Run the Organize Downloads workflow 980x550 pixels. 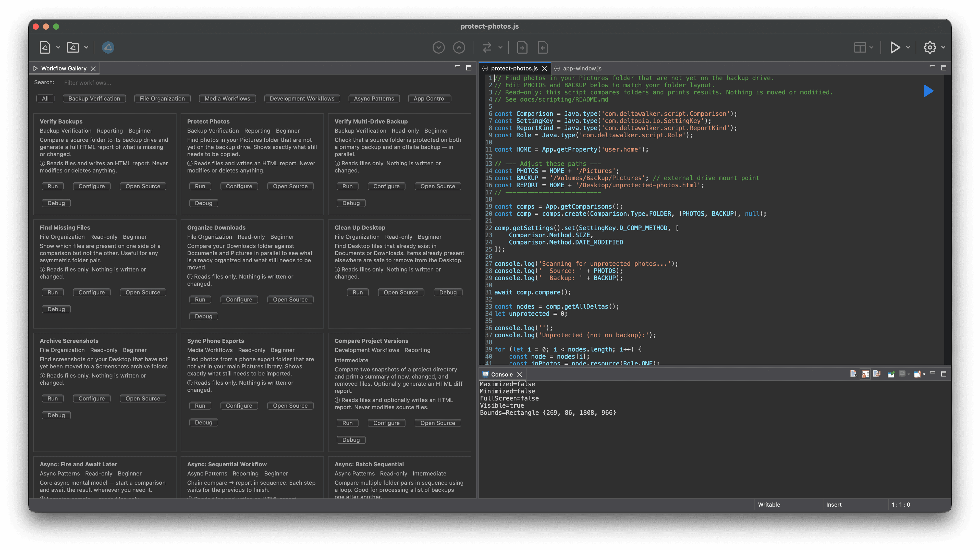[x=200, y=300]
